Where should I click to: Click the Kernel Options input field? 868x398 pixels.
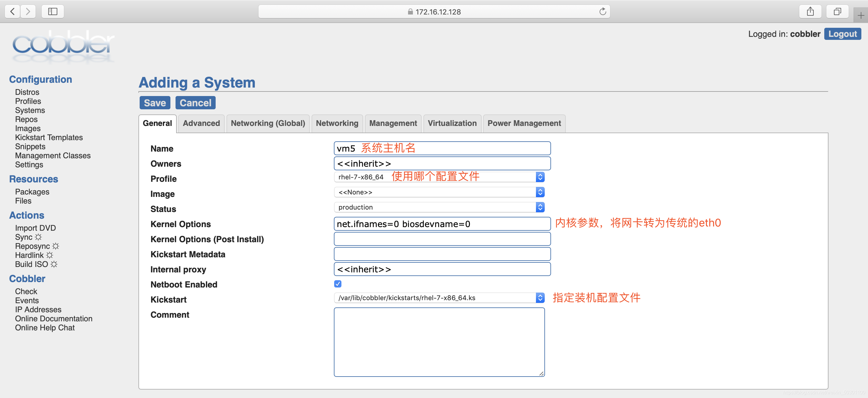(442, 224)
